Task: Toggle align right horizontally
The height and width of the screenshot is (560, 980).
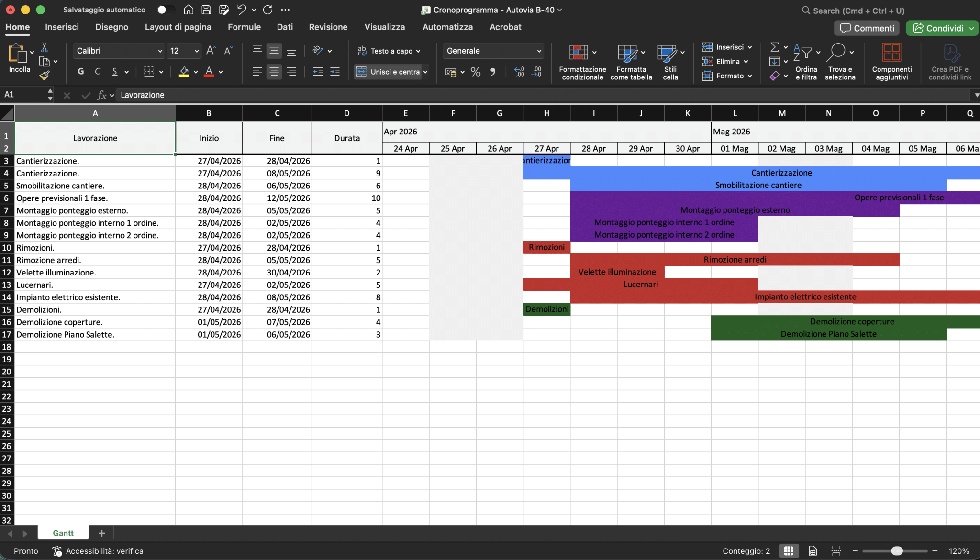Action: click(x=291, y=72)
